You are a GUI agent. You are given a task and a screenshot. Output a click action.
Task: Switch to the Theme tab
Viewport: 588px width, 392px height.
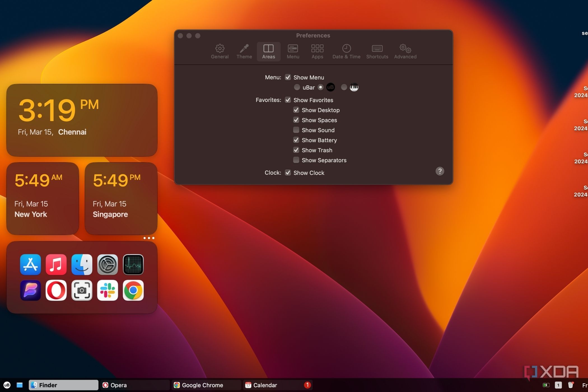244,52
